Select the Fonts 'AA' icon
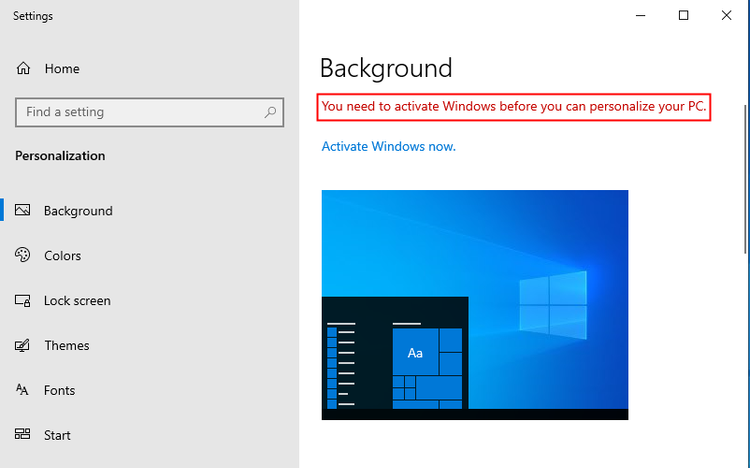This screenshot has height=468, width=750. (23, 391)
